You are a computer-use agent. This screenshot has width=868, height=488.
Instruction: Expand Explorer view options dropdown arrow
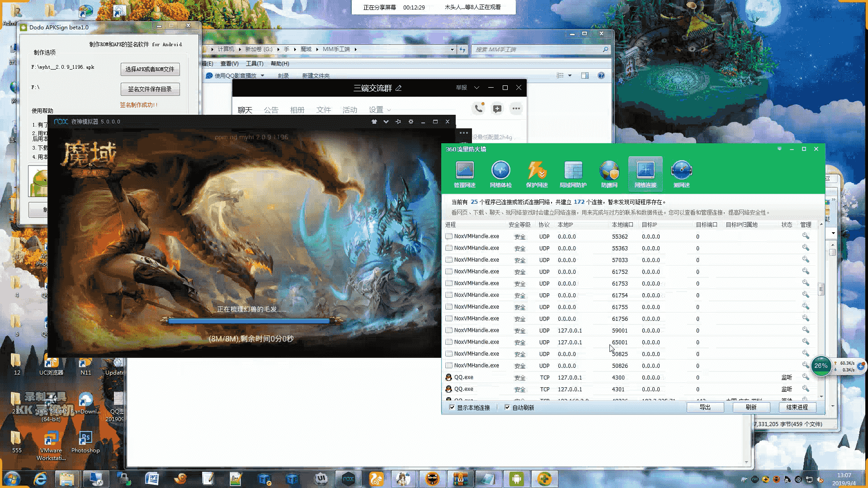point(570,75)
